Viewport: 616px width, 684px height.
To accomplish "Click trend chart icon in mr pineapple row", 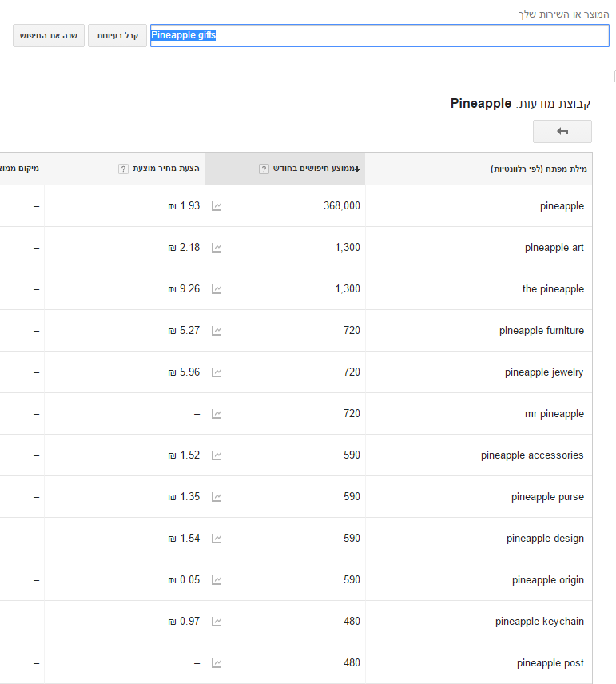I will pyautogui.click(x=217, y=414).
